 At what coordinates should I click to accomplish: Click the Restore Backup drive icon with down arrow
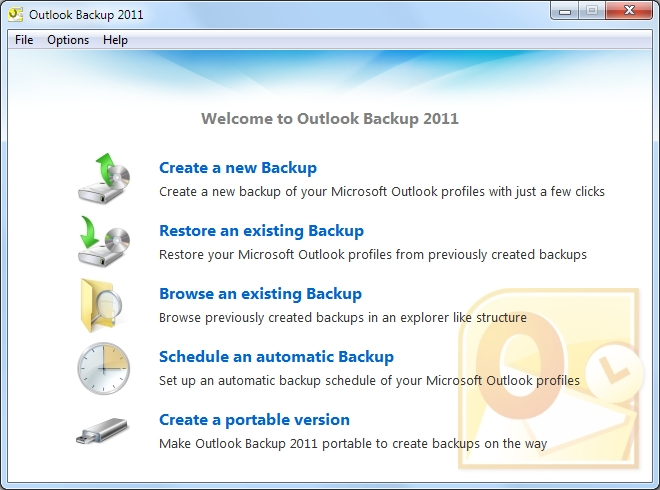pos(104,242)
